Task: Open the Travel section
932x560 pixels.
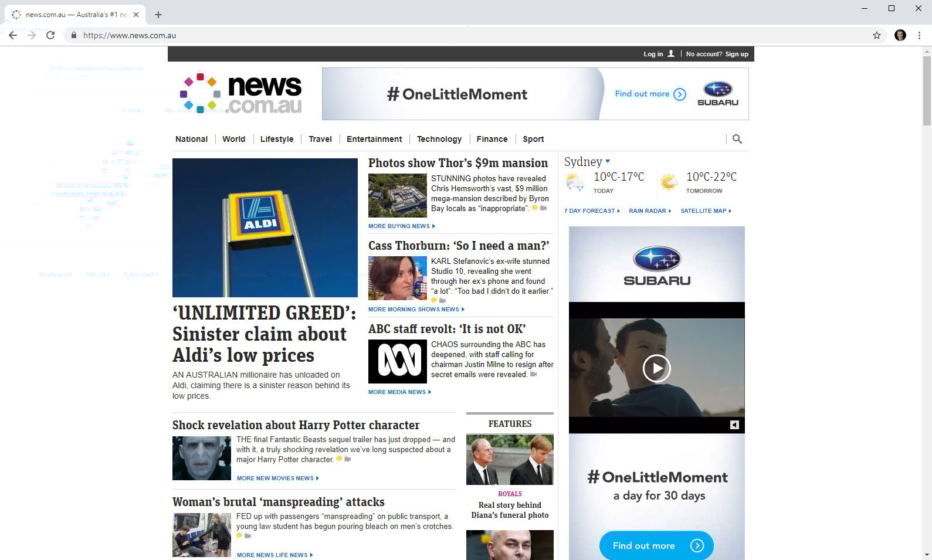Action: (x=320, y=139)
